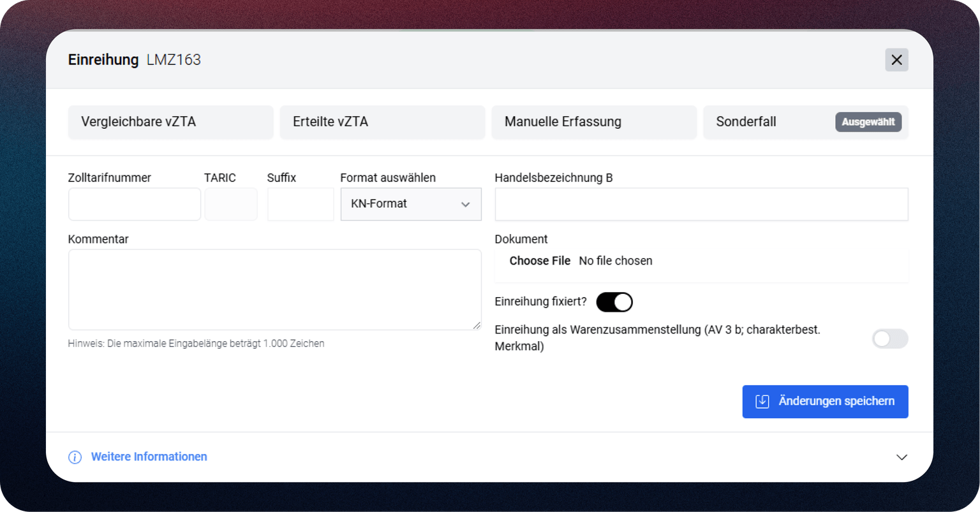Viewport: 980px width, 512px height.
Task: Switch to the Vergleichbare vZTA tab
Action: (170, 122)
